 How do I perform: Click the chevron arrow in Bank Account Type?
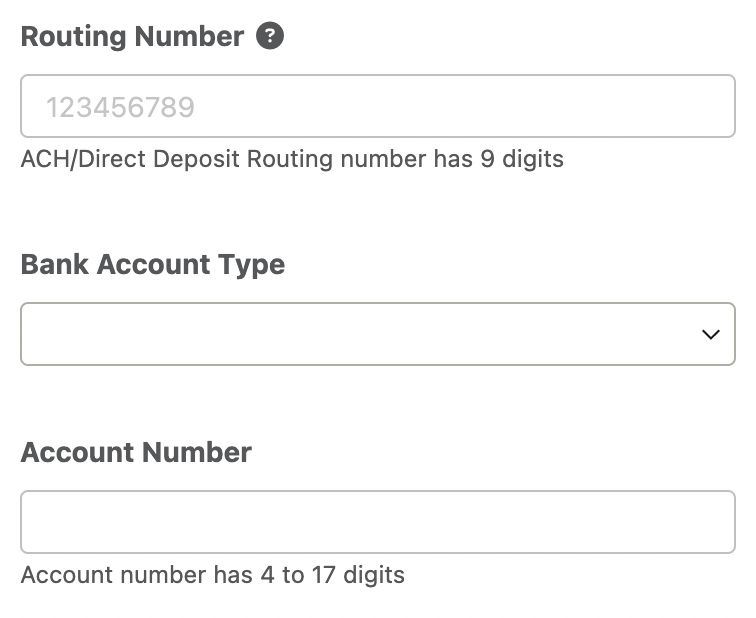pos(711,334)
